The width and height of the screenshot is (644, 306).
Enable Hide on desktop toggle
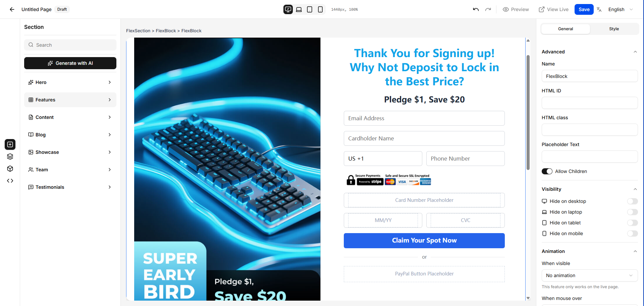[x=632, y=201]
